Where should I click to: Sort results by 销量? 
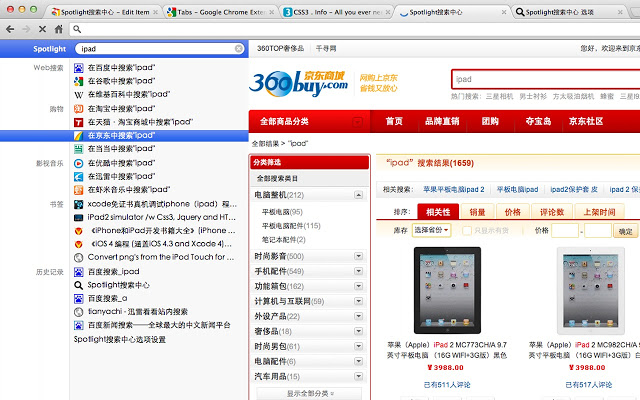coord(478,212)
